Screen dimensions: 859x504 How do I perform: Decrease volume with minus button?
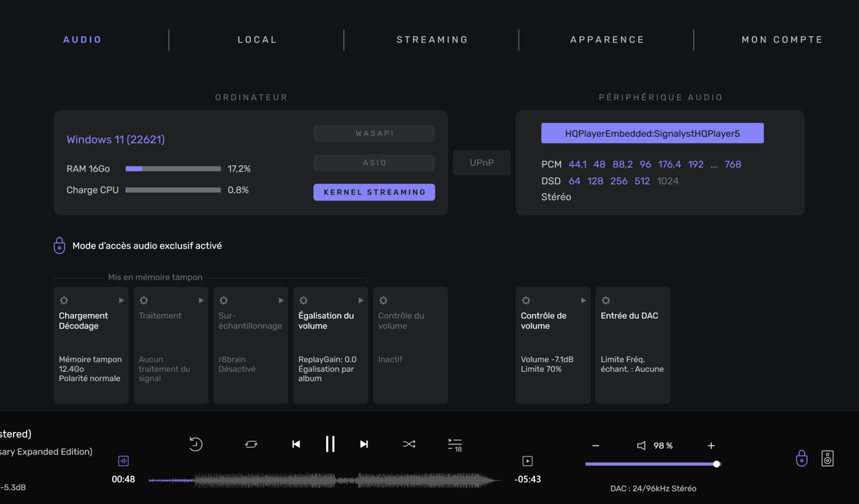[x=595, y=446]
